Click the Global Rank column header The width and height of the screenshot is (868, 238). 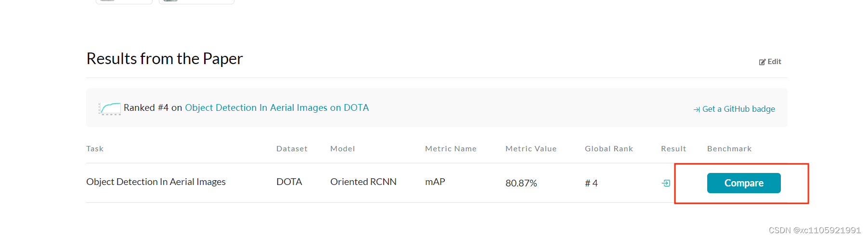click(609, 149)
